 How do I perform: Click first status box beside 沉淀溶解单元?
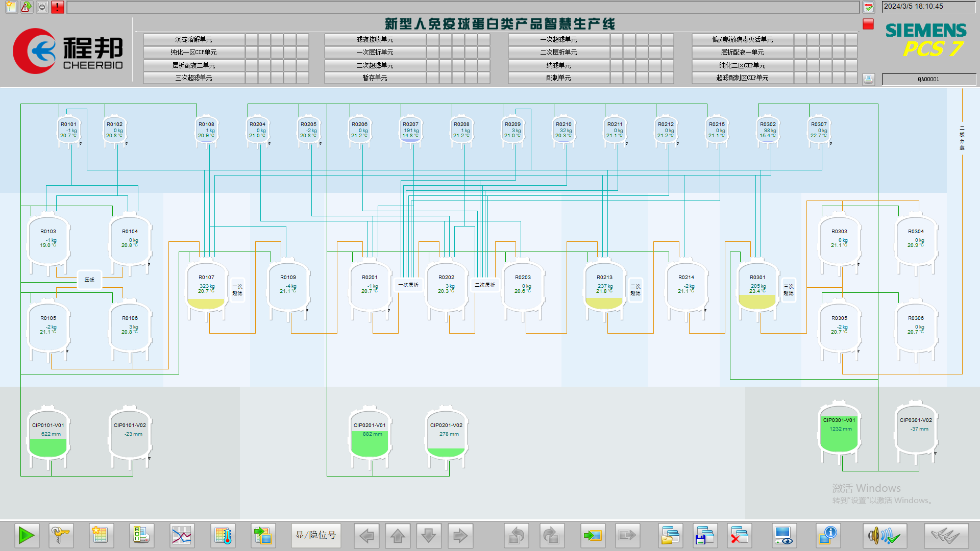click(252, 40)
